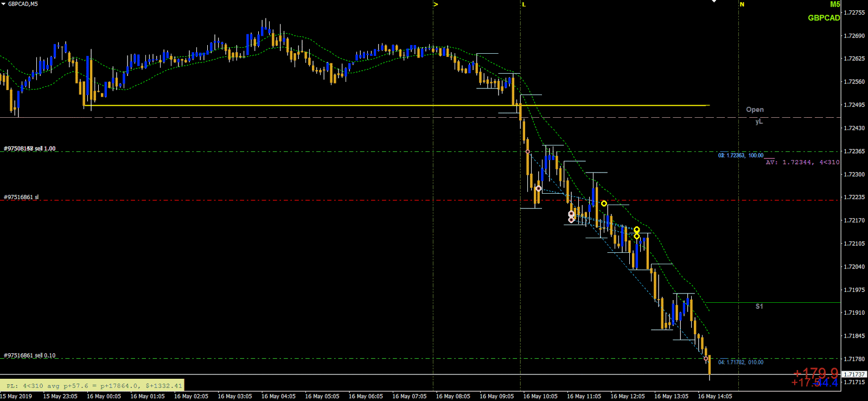
Task: Click price scale value 1.72235
Action: click(854, 198)
